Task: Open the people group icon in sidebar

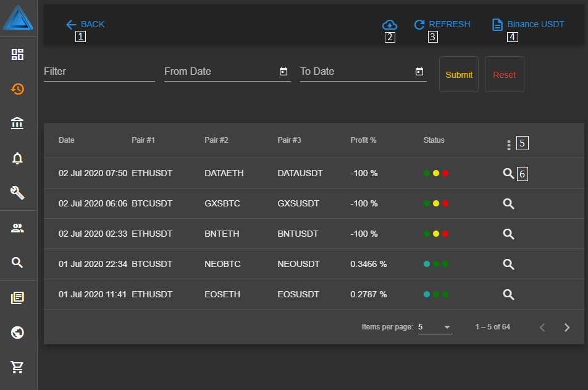Action: pos(17,228)
